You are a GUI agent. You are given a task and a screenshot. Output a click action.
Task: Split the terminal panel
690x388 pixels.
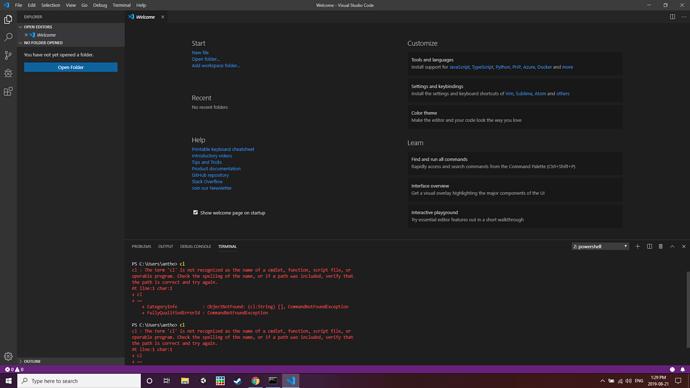pyautogui.click(x=649, y=246)
